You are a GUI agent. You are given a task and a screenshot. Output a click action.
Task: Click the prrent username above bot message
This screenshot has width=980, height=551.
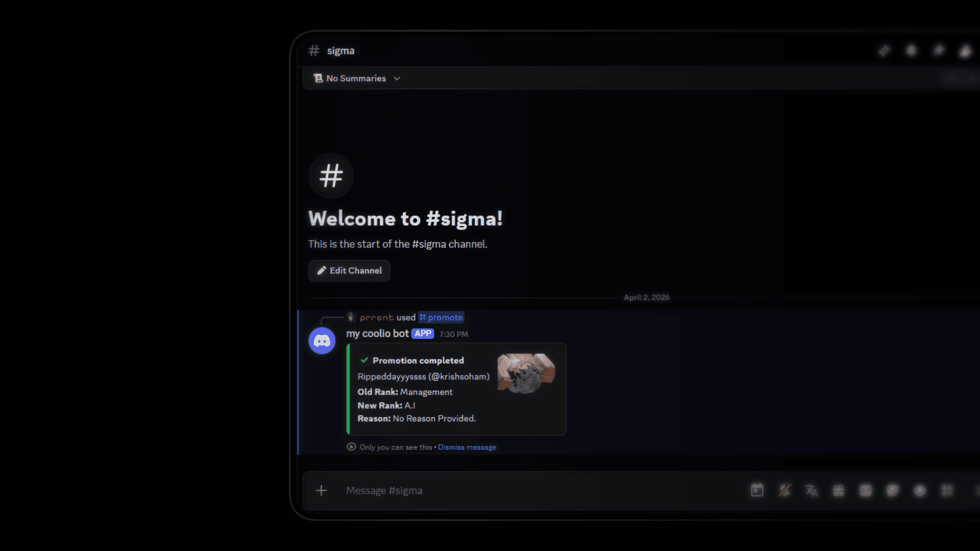(x=376, y=317)
